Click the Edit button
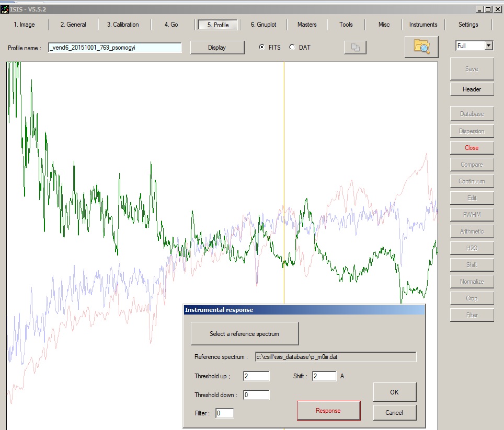 tap(472, 198)
